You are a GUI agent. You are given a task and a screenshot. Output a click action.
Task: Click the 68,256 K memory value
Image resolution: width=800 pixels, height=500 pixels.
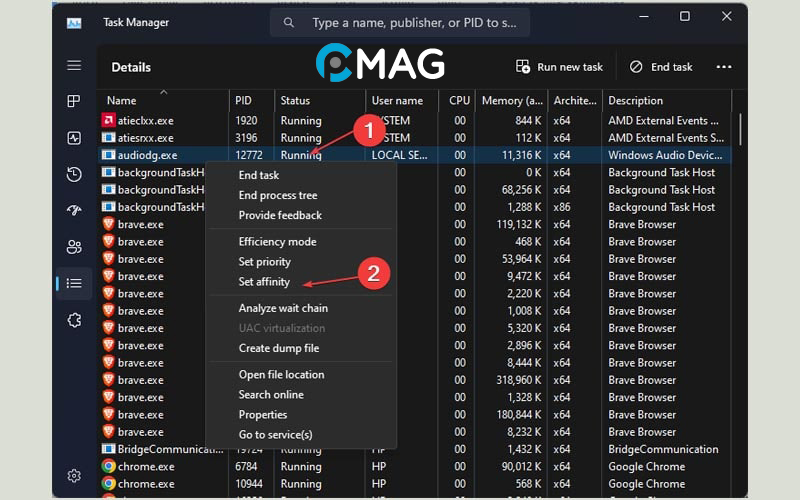click(x=521, y=190)
